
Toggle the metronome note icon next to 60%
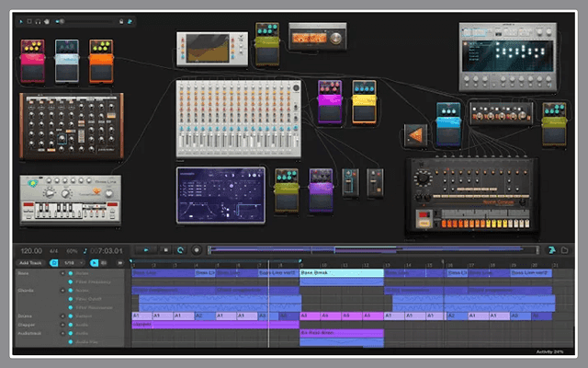[x=84, y=250]
